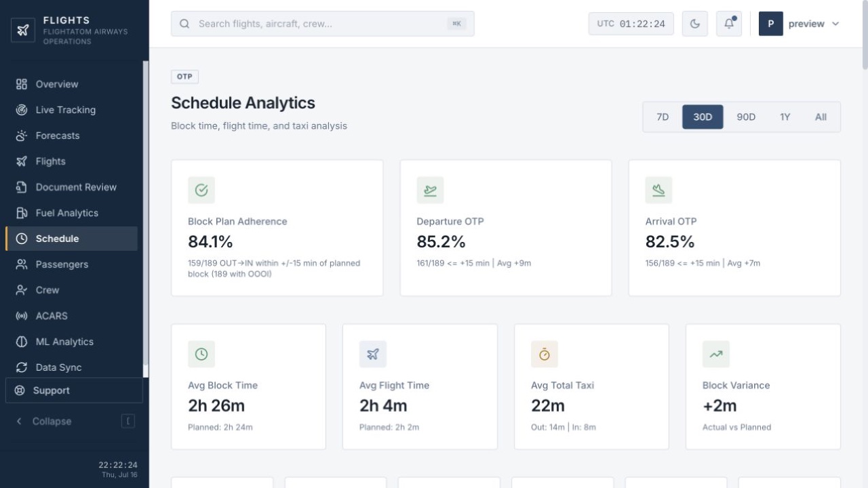Click the 22:22:24 local time in sidebar
The width and height of the screenshot is (868, 488).
coord(118,465)
